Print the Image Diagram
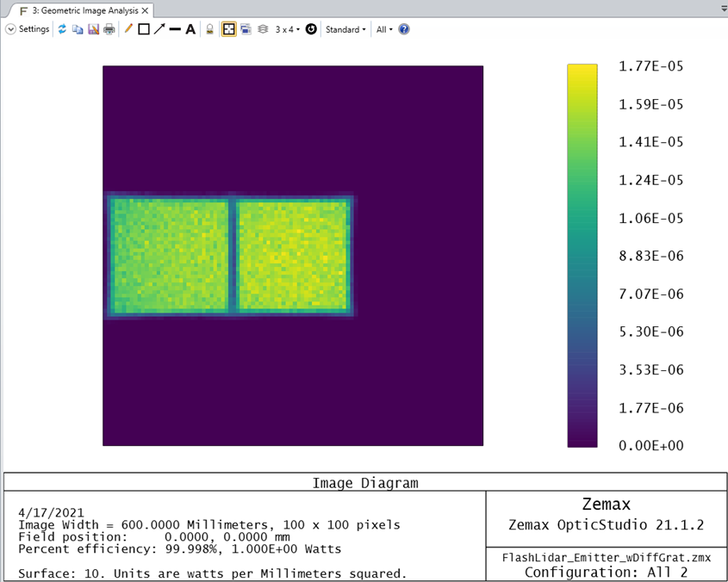728x582 pixels. pyautogui.click(x=109, y=28)
